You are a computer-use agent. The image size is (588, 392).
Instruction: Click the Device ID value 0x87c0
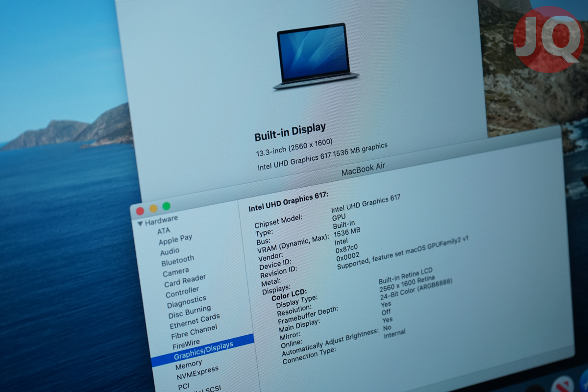346,249
